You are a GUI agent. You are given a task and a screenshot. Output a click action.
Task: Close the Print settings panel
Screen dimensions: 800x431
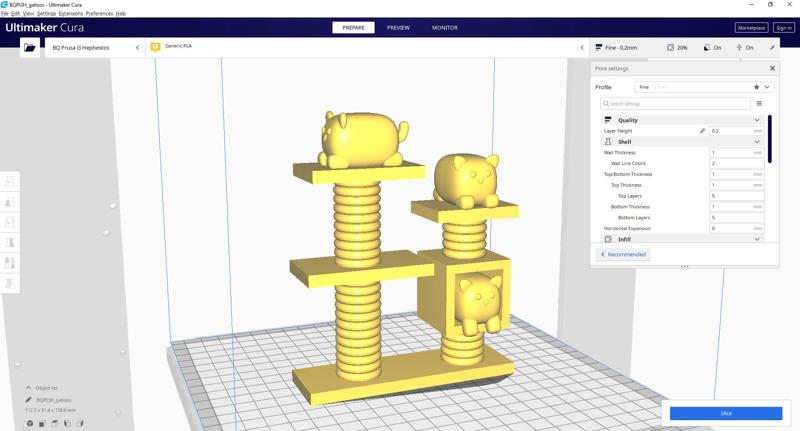tap(772, 68)
